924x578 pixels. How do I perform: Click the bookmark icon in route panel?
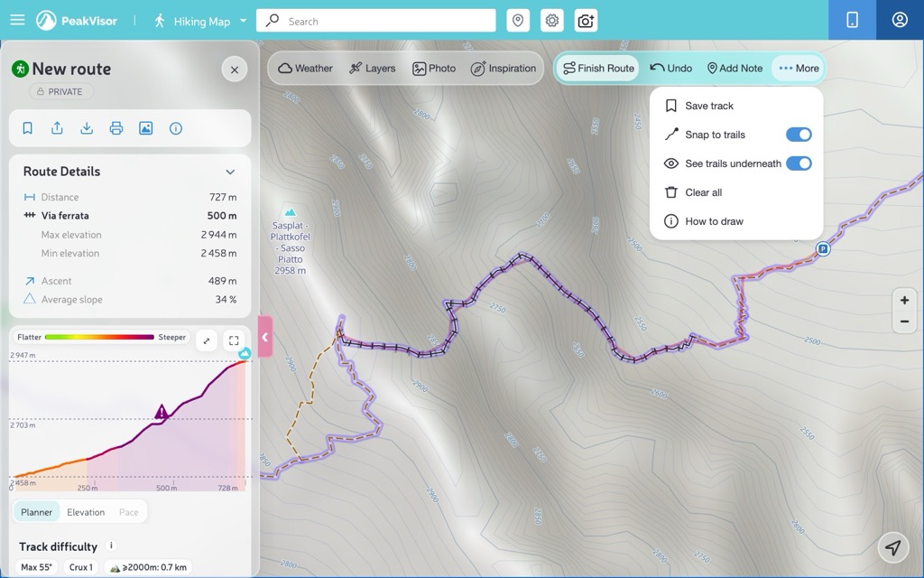click(x=28, y=128)
